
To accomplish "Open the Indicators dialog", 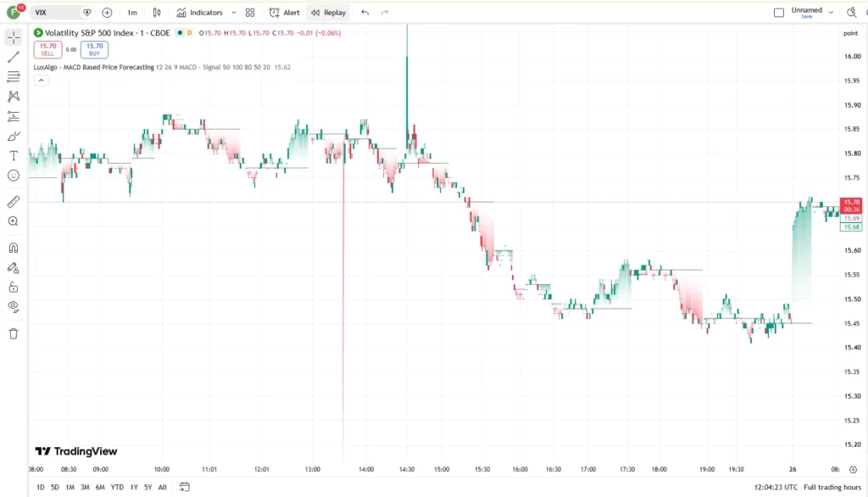I will coord(200,12).
